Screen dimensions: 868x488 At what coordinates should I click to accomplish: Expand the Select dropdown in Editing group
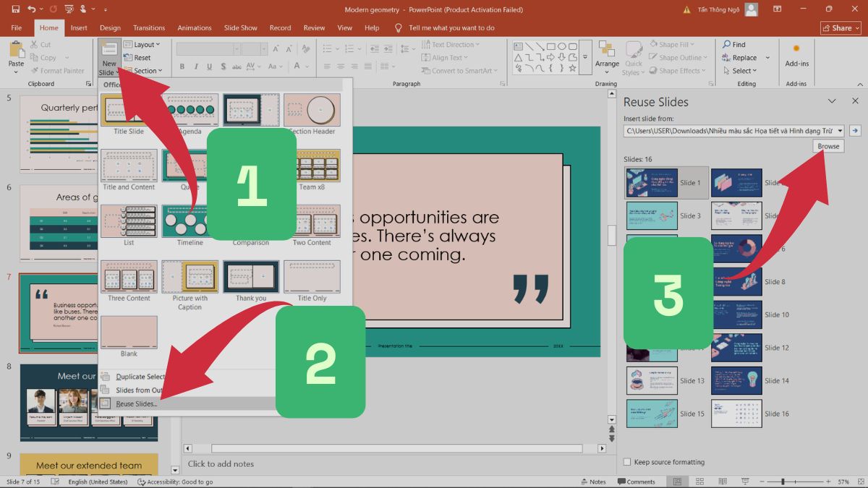point(744,71)
